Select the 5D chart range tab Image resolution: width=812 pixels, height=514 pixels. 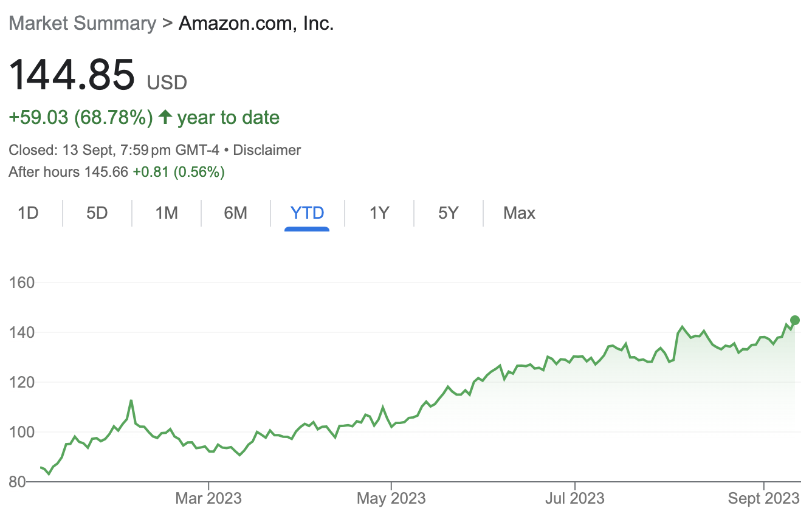click(97, 213)
